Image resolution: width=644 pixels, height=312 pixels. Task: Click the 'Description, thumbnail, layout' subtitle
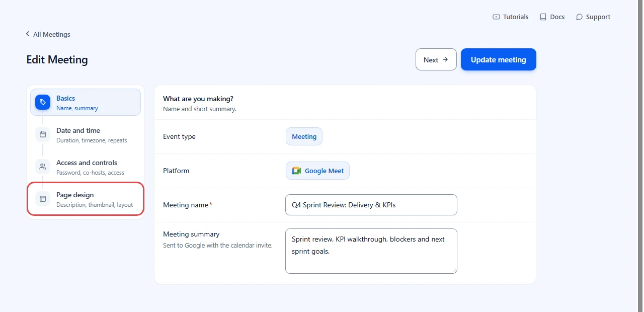[x=95, y=205]
